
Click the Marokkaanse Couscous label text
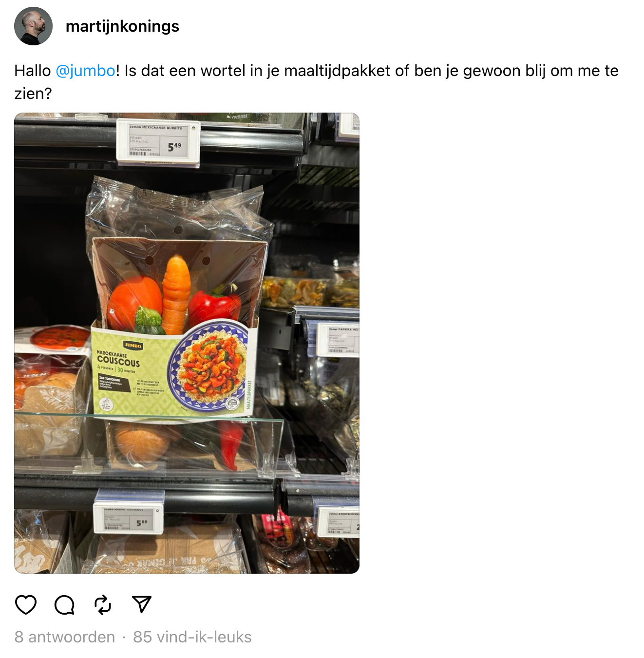(x=118, y=358)
